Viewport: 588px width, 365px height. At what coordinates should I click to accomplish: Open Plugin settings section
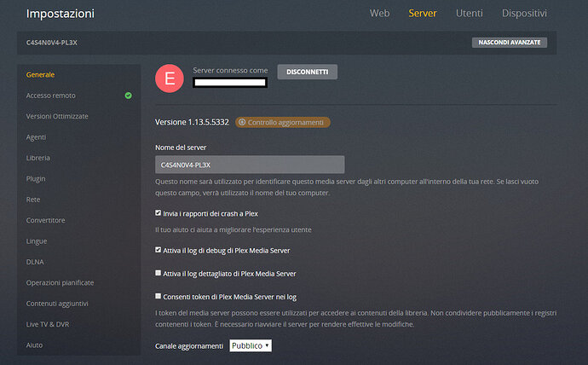pyautogui.click(x=36, y=179)
